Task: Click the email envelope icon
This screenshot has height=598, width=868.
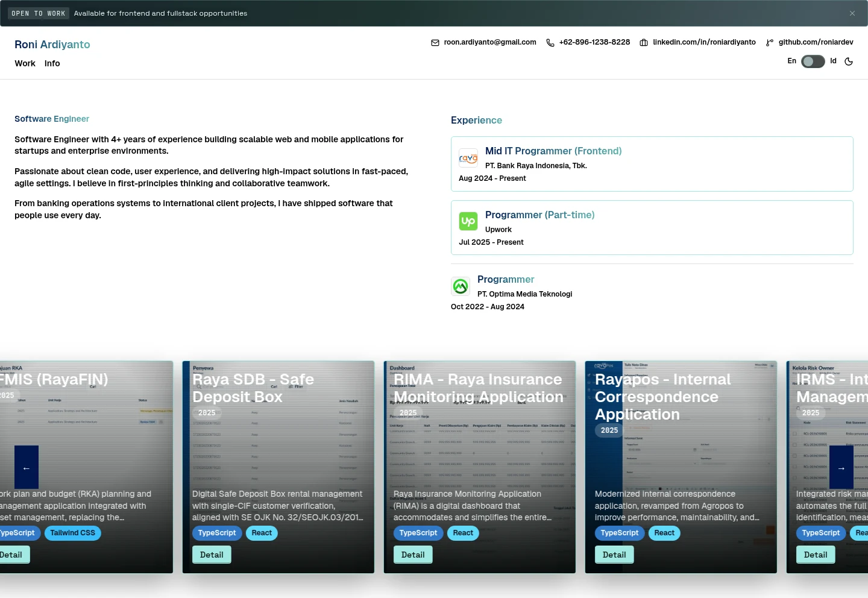Action: tap(435, 43)
